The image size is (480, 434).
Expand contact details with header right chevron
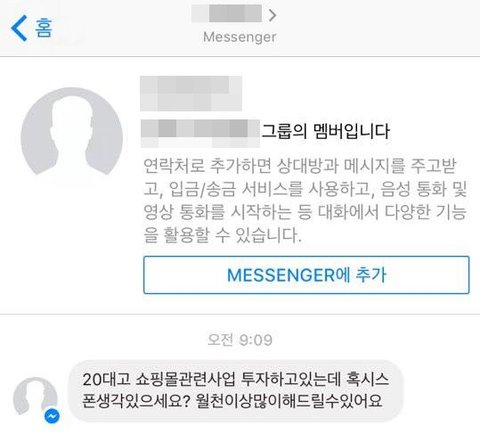[x=272, y=15]
